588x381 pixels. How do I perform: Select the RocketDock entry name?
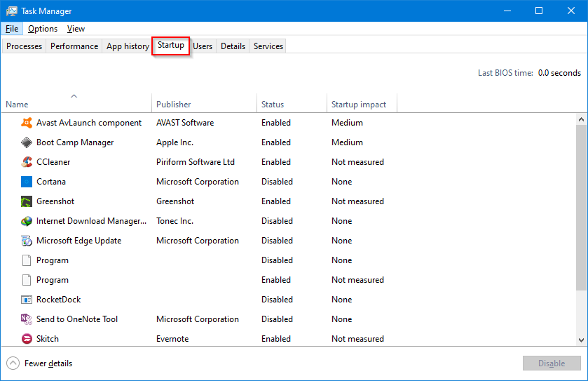point(58,300)
